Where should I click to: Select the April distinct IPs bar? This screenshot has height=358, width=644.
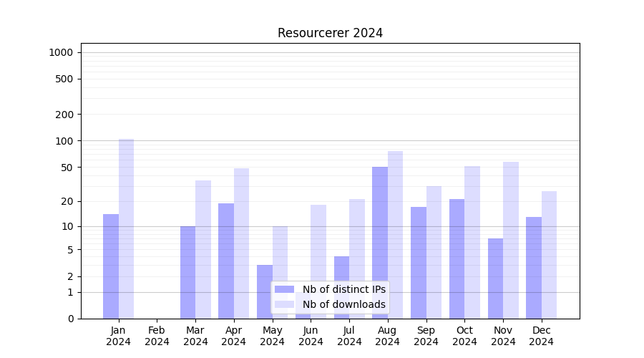pyautogui.click(x=226, y=261)
